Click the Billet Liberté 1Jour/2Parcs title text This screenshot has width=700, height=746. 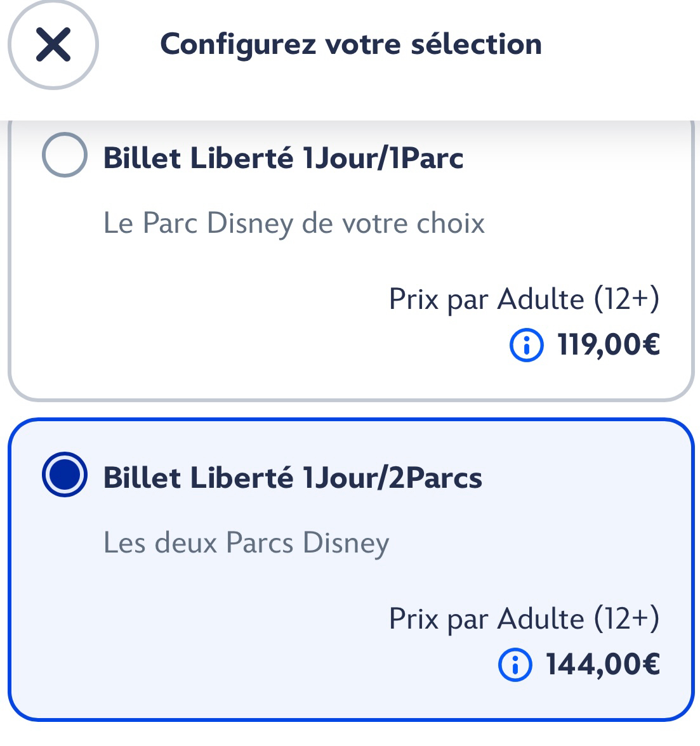pos(293,478)
